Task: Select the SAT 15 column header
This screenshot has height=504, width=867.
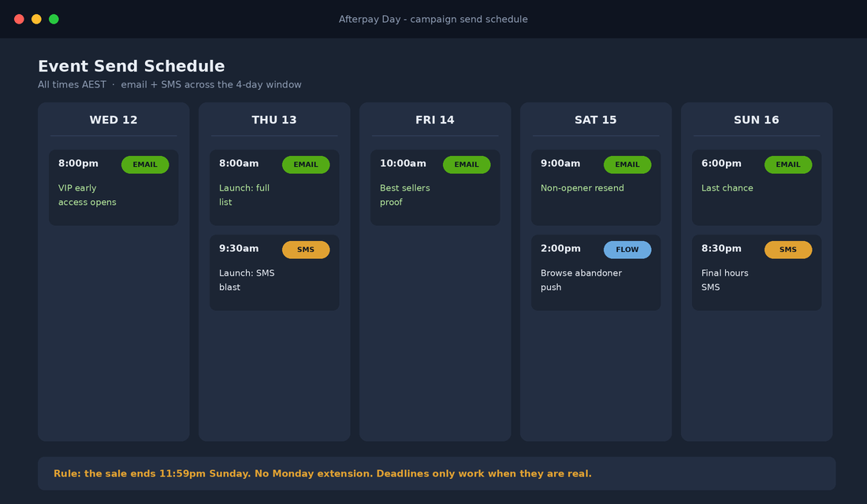Action: coord(596,120)
